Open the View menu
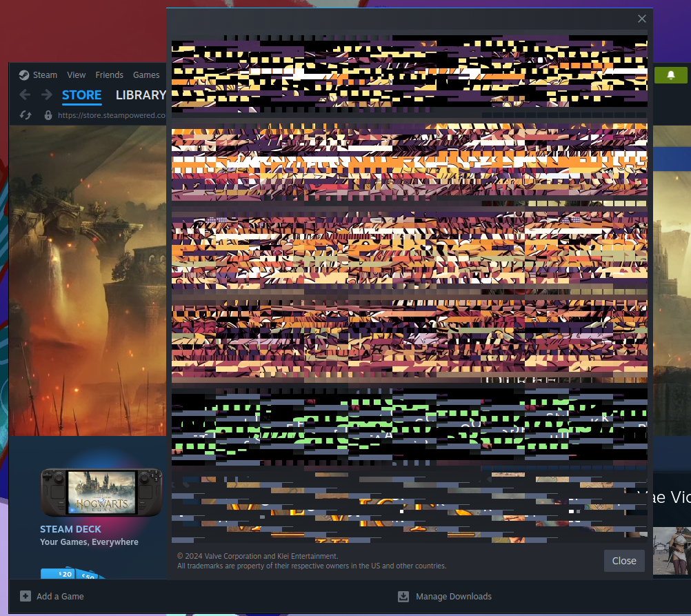 tap(77, 75)
